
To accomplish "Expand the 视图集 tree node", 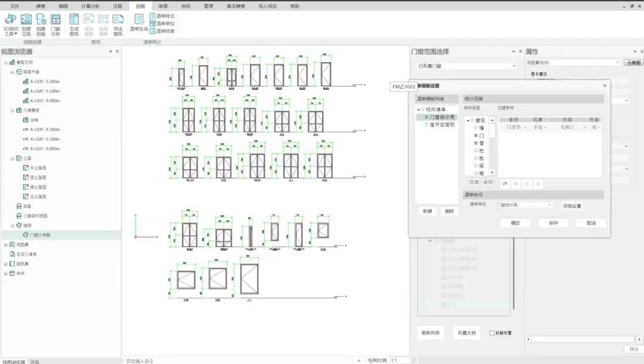I will (6, 245).
